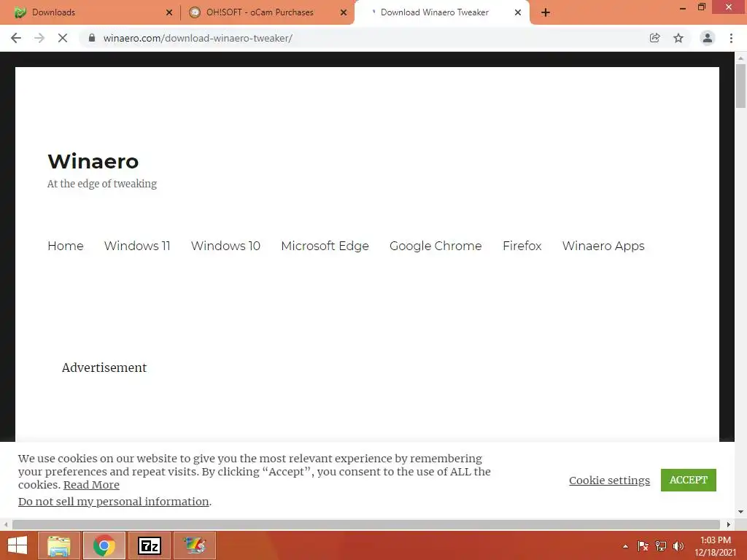
Task: Share this page icon
Action: click(654, 38)
